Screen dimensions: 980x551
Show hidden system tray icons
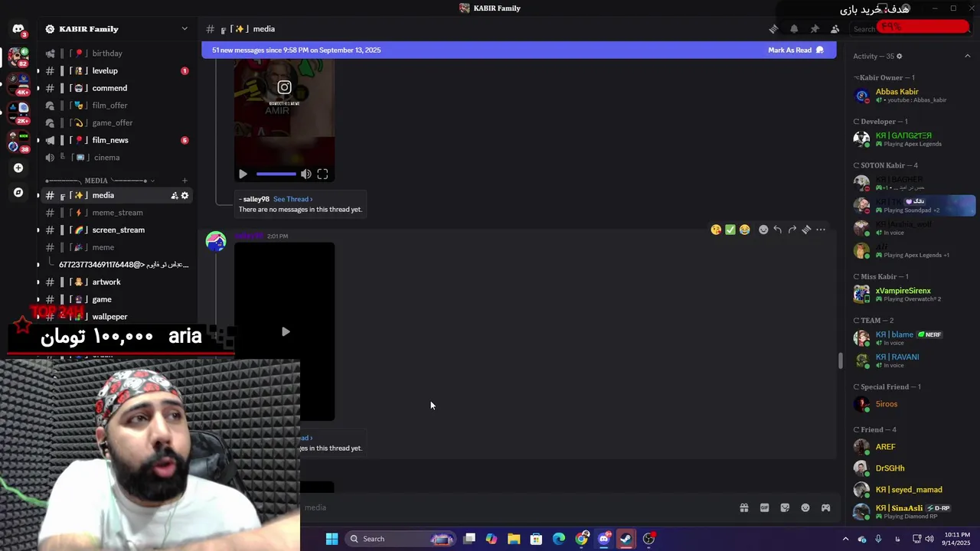point(845,539)
